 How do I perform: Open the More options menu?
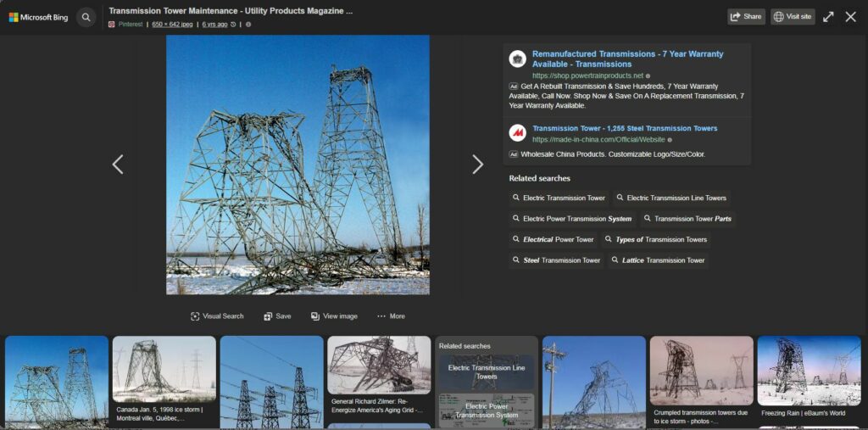[x=391, y=316]
